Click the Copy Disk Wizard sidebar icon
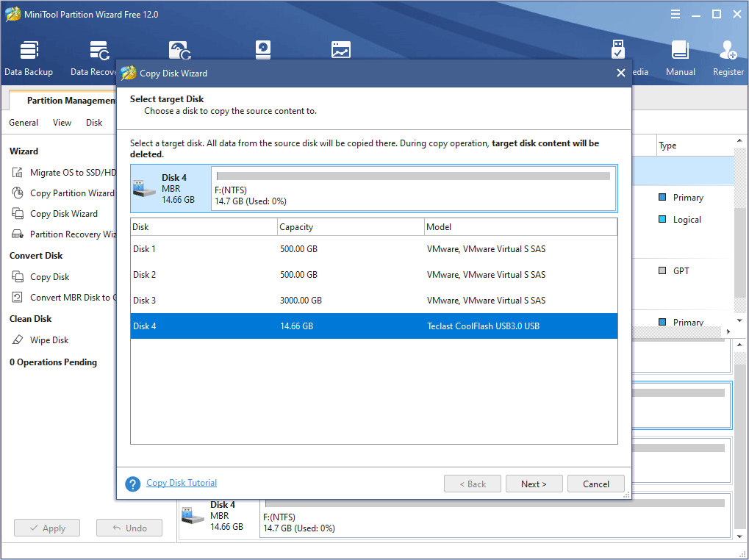 pyautogui.click(x=18, y=213)
